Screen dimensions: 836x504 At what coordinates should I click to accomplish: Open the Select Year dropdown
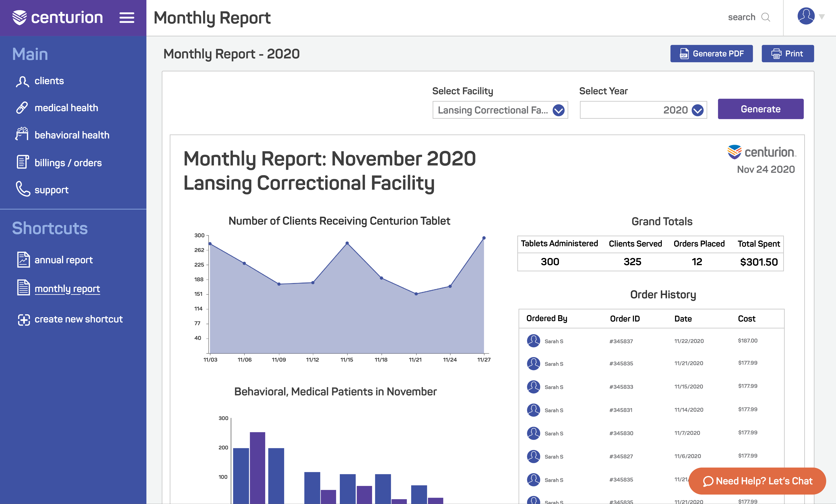coord(643,110)
